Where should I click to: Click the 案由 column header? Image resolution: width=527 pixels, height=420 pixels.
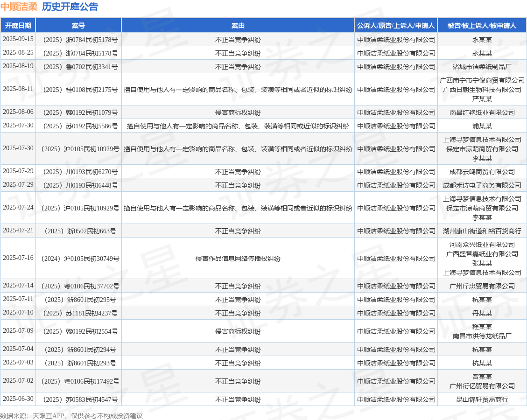coord(238,26)
